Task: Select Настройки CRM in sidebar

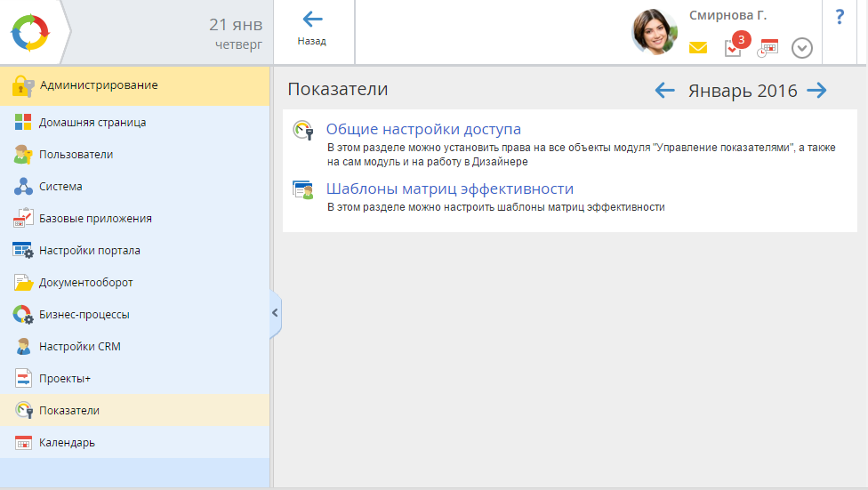Action: (x=79, y=347)
